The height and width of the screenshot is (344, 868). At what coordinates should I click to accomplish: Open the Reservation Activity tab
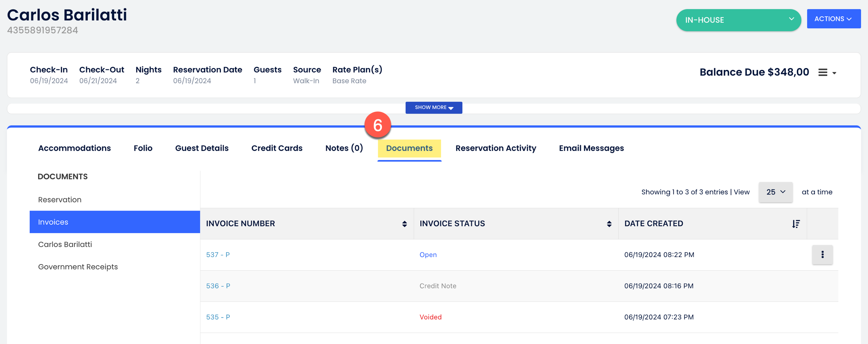pos(495,148)
